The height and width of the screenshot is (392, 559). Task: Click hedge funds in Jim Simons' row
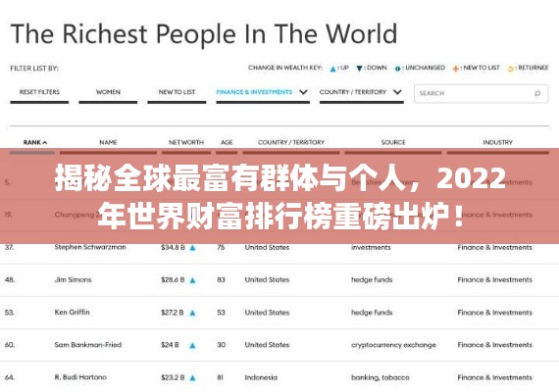click(x=372, y=279)
